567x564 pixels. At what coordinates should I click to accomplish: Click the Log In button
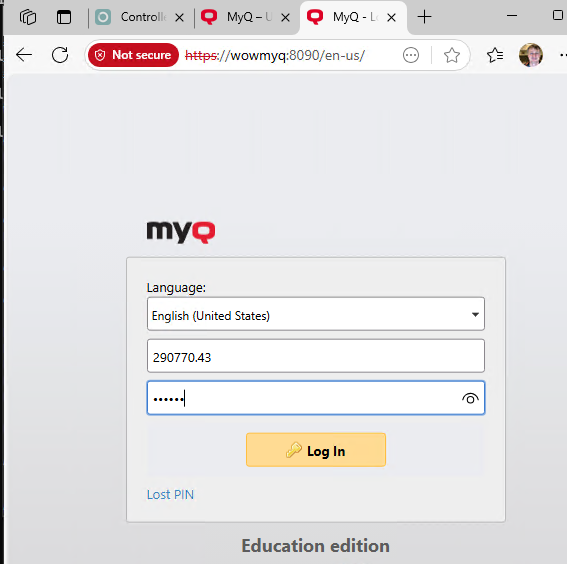click(316, 450)
